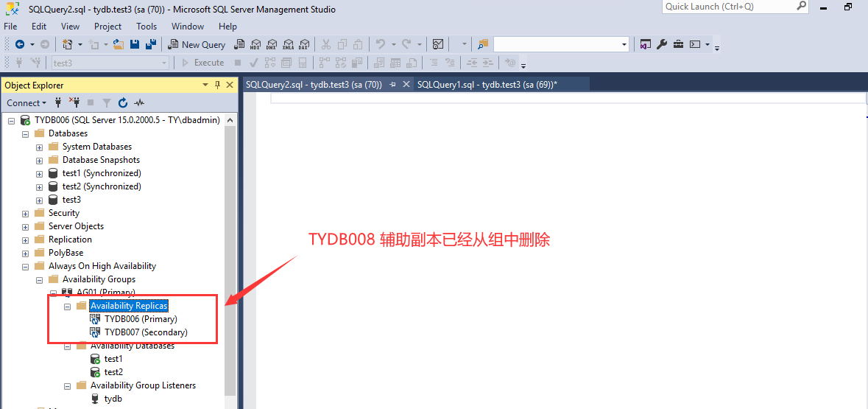Expand the System Databases folder
Screen dimensions: 868x409
coord(39,147)
